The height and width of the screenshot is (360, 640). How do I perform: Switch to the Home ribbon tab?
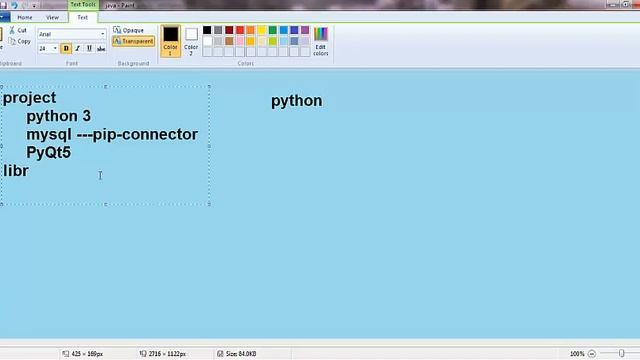[24, 18]
